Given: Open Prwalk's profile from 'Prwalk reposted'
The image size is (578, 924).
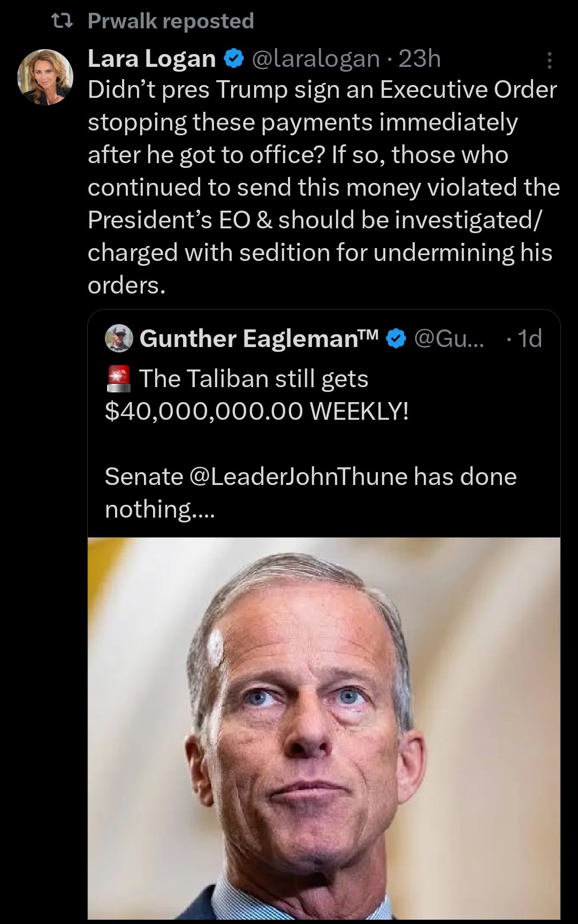Looking at the screenshot, I should (123, 21).
